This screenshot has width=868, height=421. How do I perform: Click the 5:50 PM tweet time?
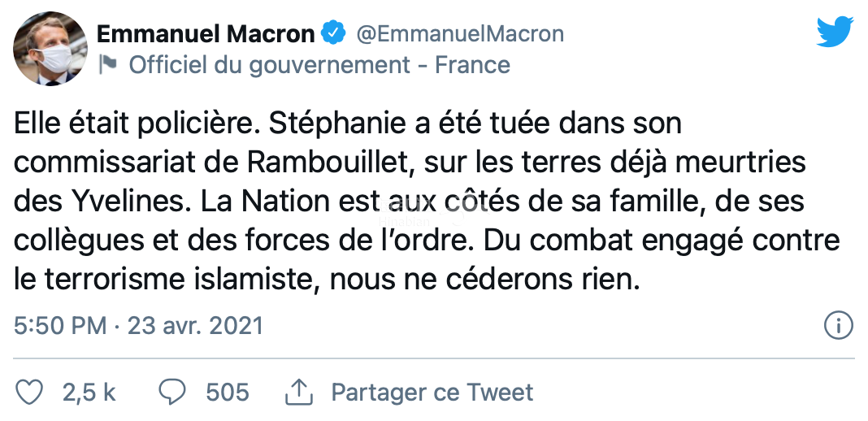60,326
